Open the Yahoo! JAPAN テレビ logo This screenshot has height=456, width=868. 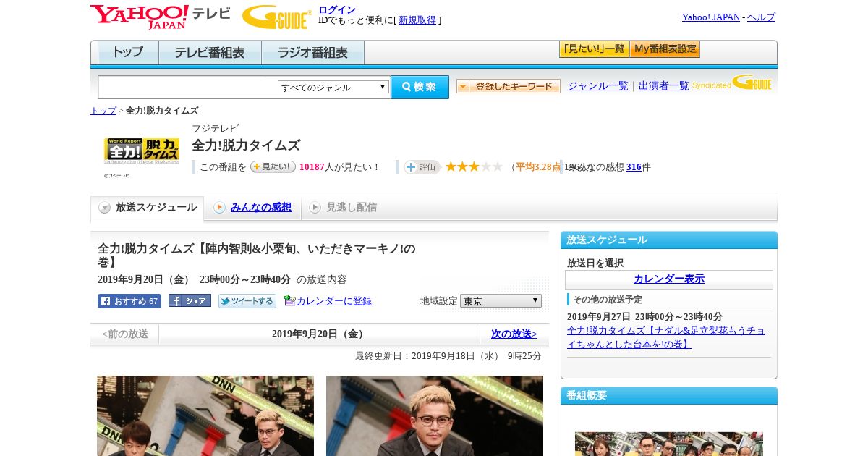coord(161,17)
